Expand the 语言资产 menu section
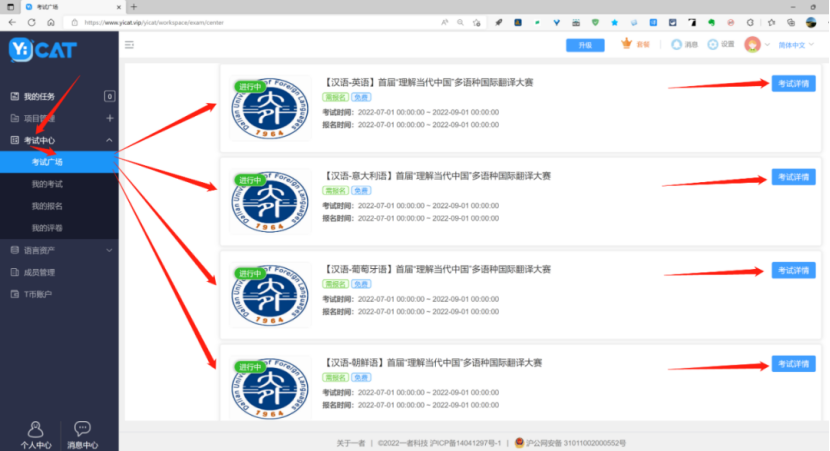Screen dimensions: 830x451 pyautogui.click(x=109, y=250)
